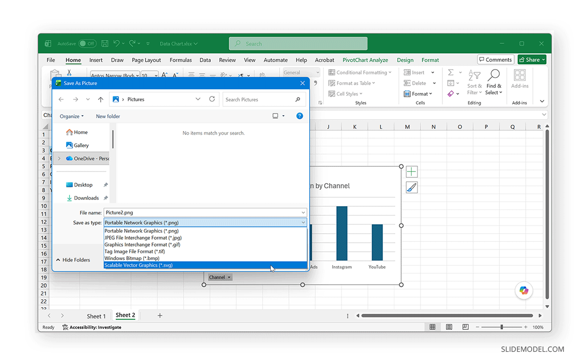This screenshot has height=364, width=588.
Task: Open PivotChart Analyze tab
Action: 365,60
